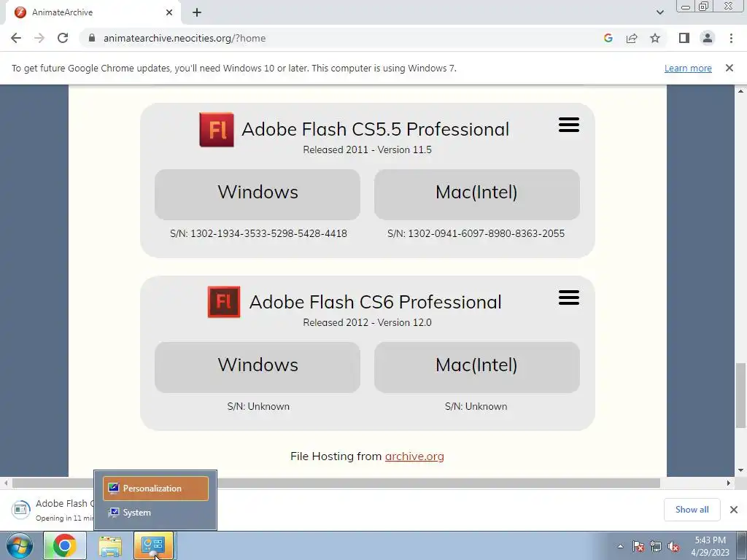The width and height of the screenshot is (747, 560).
Task: Click the muted volume tray icon
Action: [673, 547]
